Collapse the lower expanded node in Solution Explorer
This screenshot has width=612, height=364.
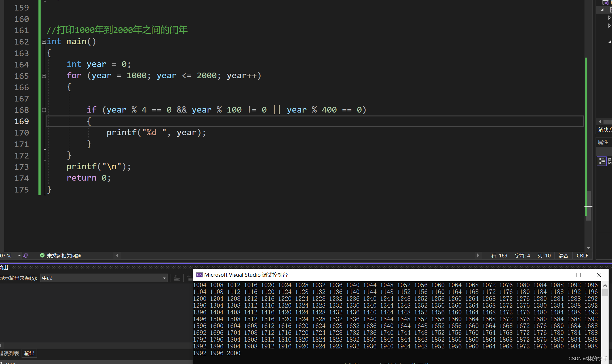click(x=609, y=42)
